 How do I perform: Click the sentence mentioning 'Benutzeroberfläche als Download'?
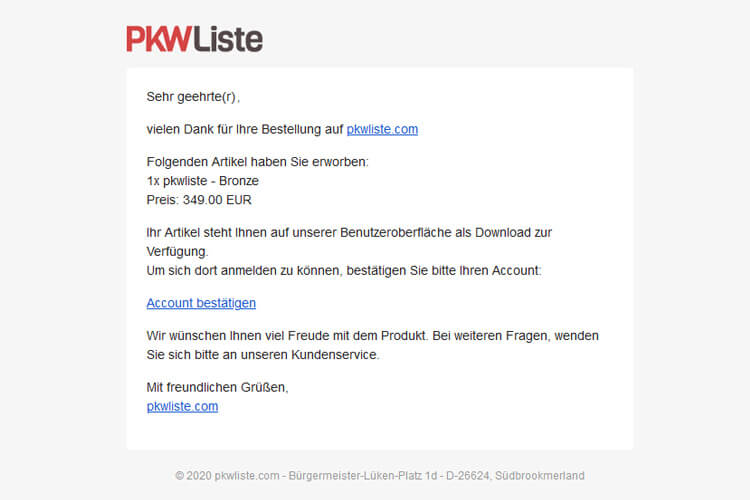[349, 233]
